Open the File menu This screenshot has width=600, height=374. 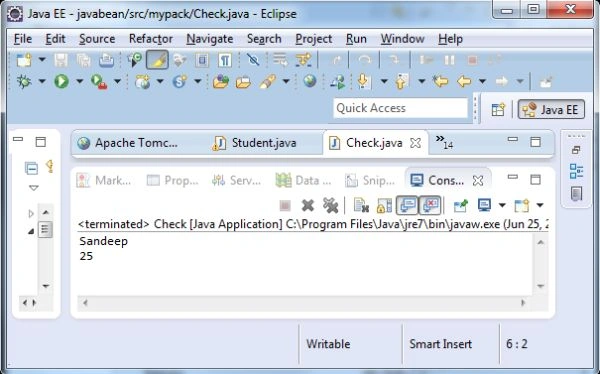pos(23,39)
